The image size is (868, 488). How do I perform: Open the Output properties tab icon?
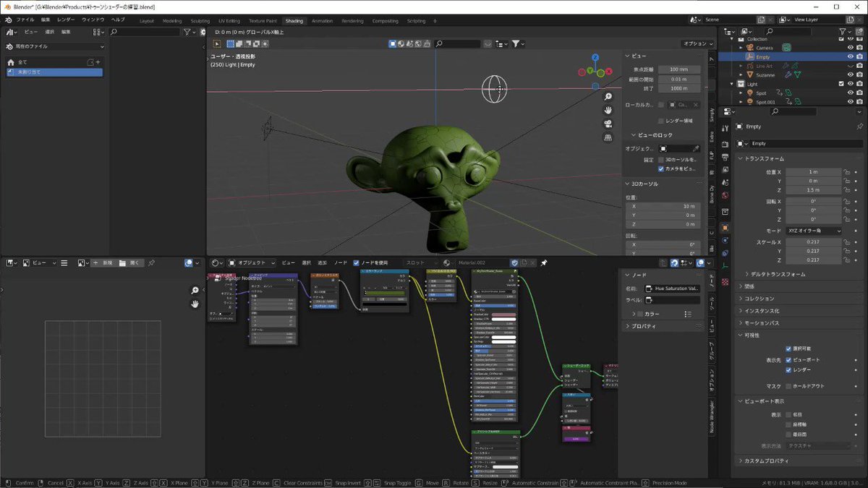pyautogui.click(x=726, y=157)
